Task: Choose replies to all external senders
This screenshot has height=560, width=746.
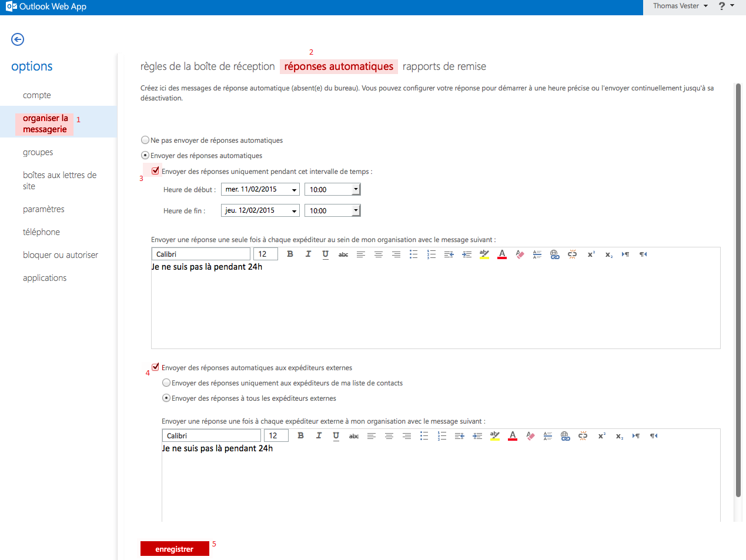Action: coord(166,398)
